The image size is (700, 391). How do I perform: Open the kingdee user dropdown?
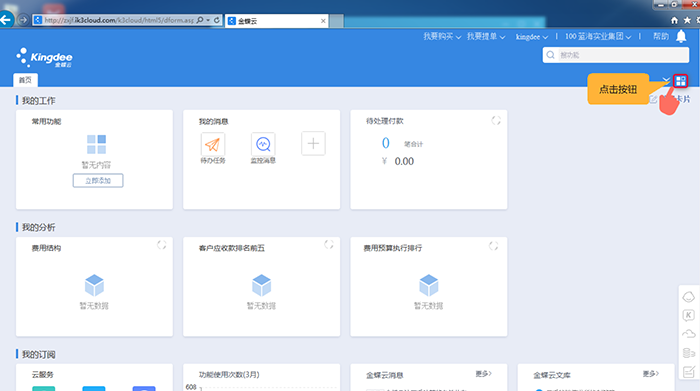pos(532,37)
